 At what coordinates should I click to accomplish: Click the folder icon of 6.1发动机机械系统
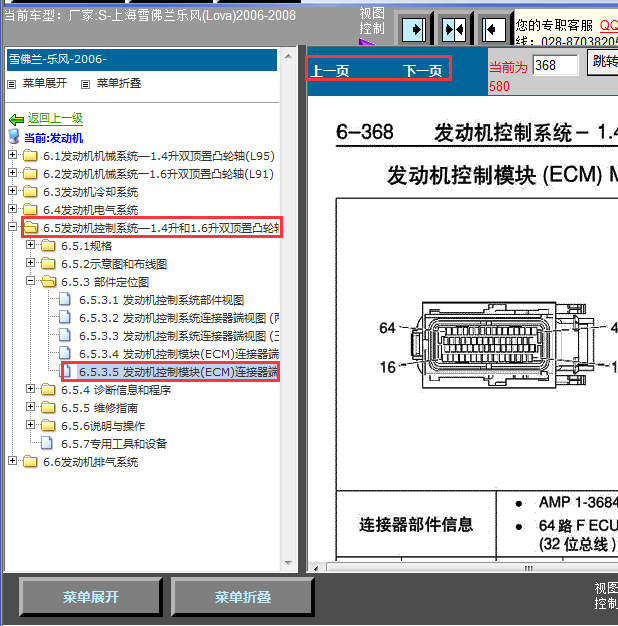pyautogui.click(x=30, y=156)
